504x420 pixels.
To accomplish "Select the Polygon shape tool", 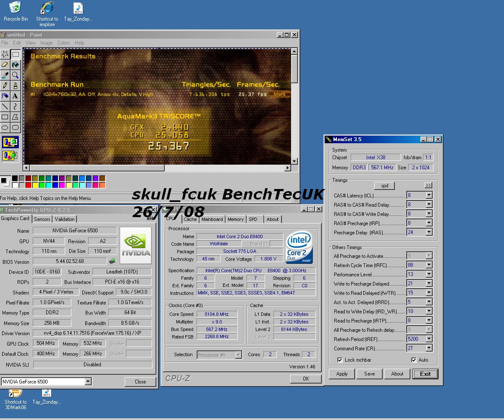I will [x=16, y=117].
